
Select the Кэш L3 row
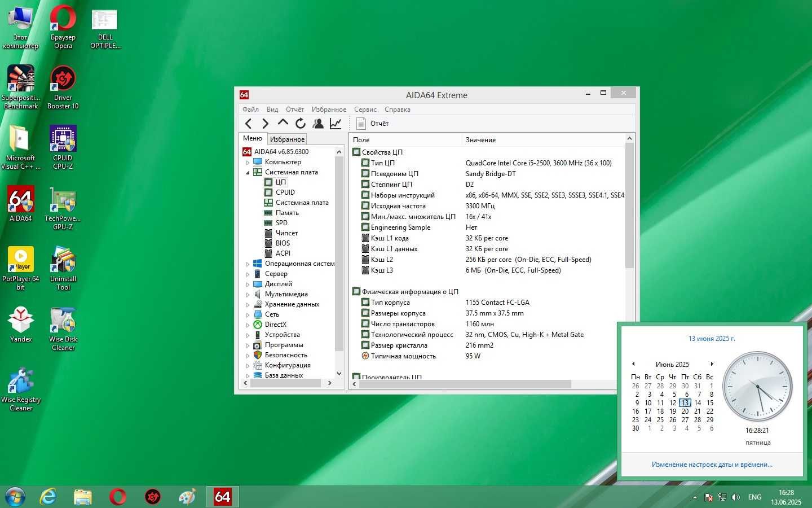pyautogui.click(x=488, y=270)
